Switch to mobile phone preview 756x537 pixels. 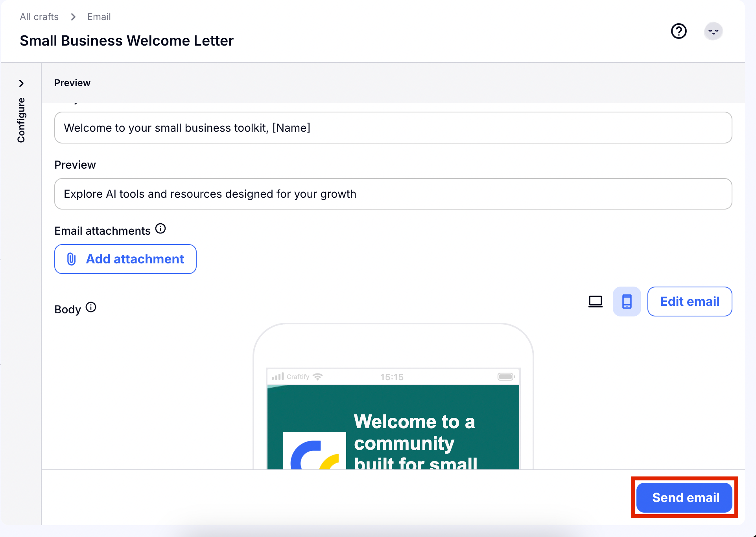coord(627,302)
